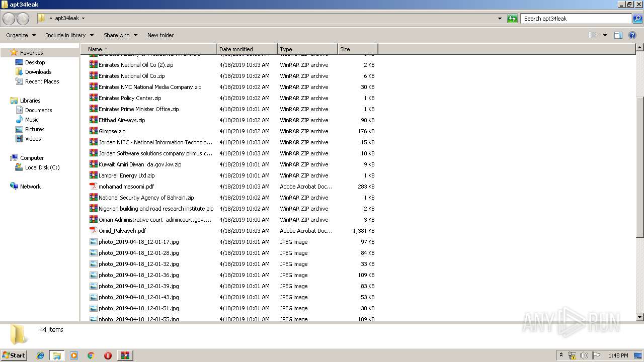Click the refresh icon beside address bar

tap(512, 19)
